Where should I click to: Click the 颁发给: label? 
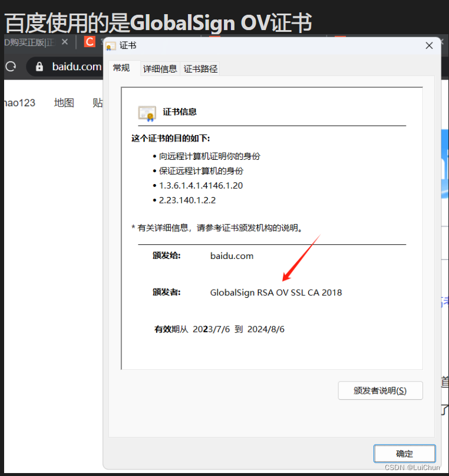166,255
